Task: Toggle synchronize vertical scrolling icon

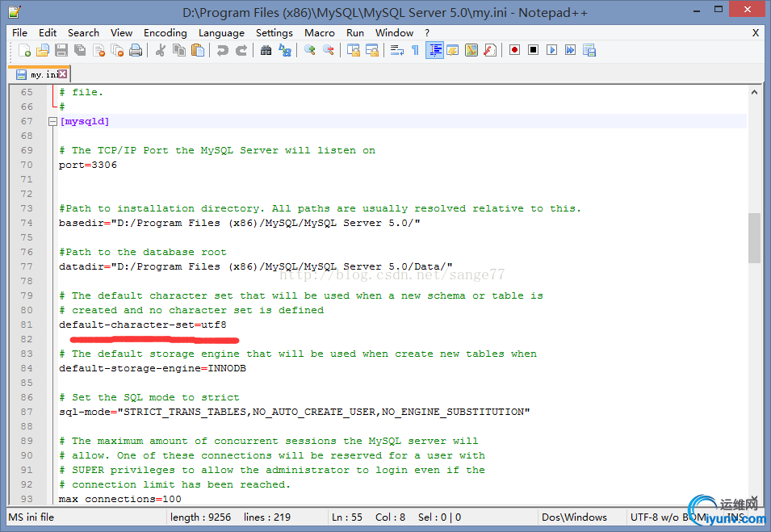Action: [x=353, y=50]
